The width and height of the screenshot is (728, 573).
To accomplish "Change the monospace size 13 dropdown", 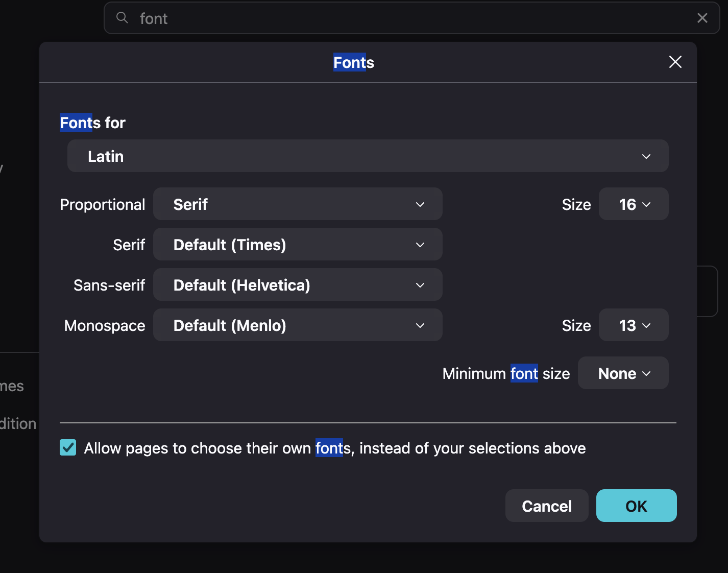I will pyautogui.click(x=634, y=325).
